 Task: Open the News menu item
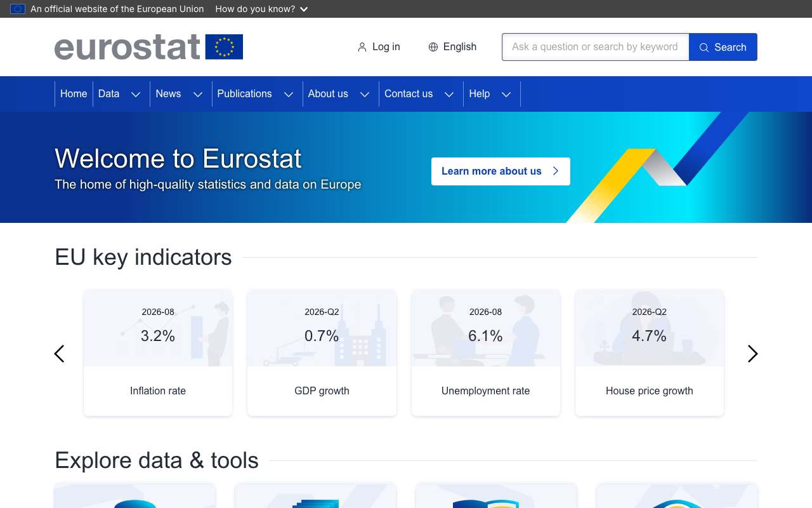coord(168,94)
